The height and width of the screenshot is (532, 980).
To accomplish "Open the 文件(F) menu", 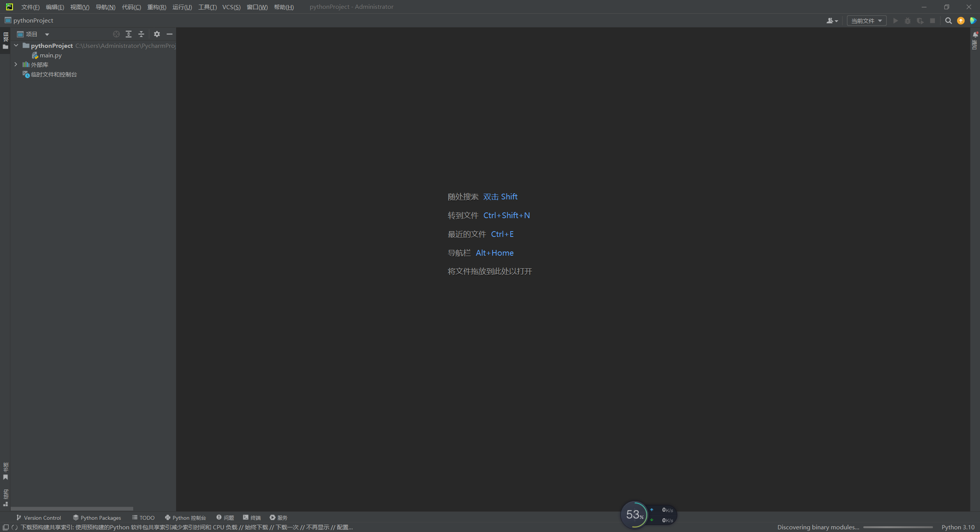I will (29, 7).
